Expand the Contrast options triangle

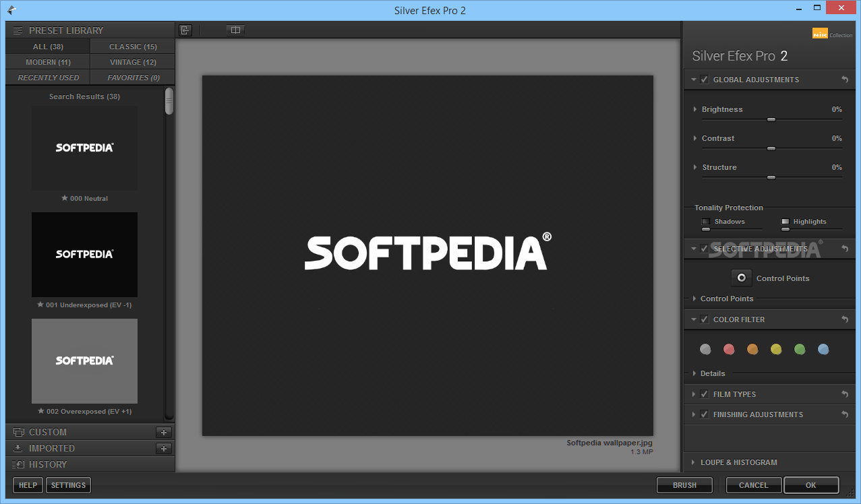point(695,138)
